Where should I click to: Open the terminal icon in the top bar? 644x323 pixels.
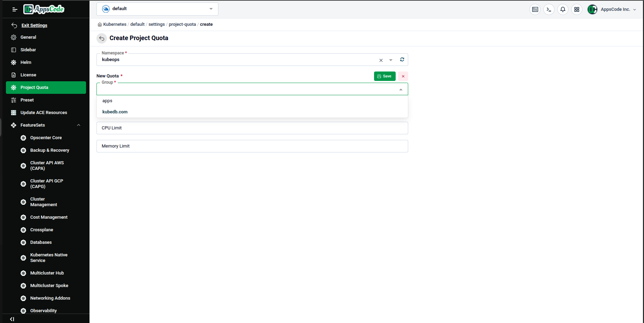(549, 9)
